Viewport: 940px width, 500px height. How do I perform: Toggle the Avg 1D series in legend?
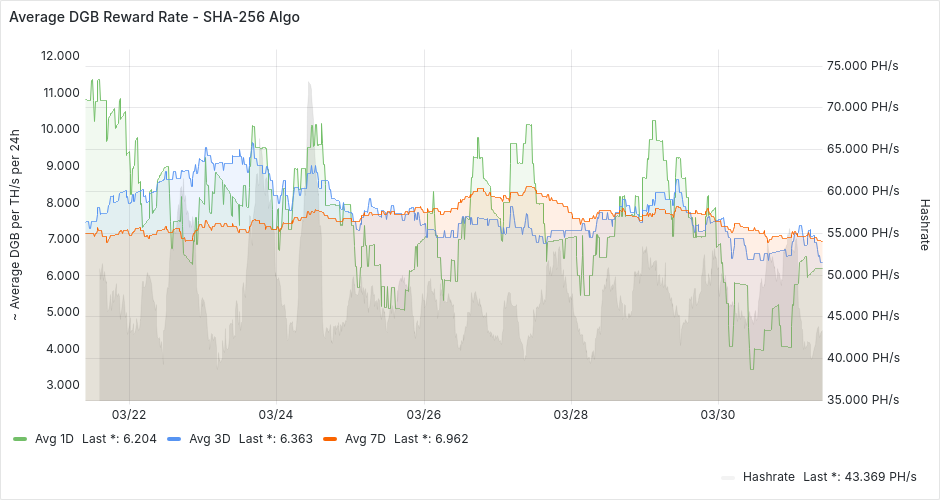pos(52,438)
